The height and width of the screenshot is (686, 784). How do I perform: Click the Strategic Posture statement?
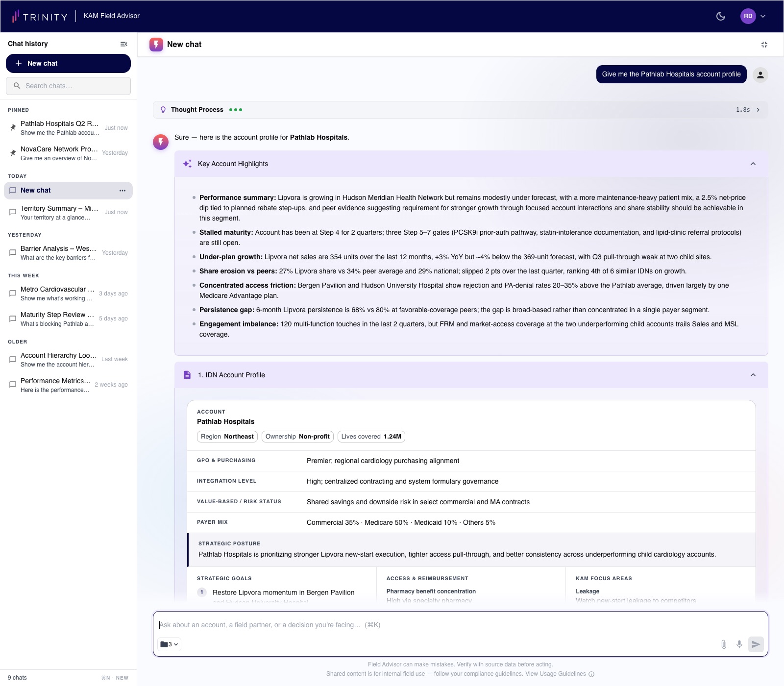point(457,554)
